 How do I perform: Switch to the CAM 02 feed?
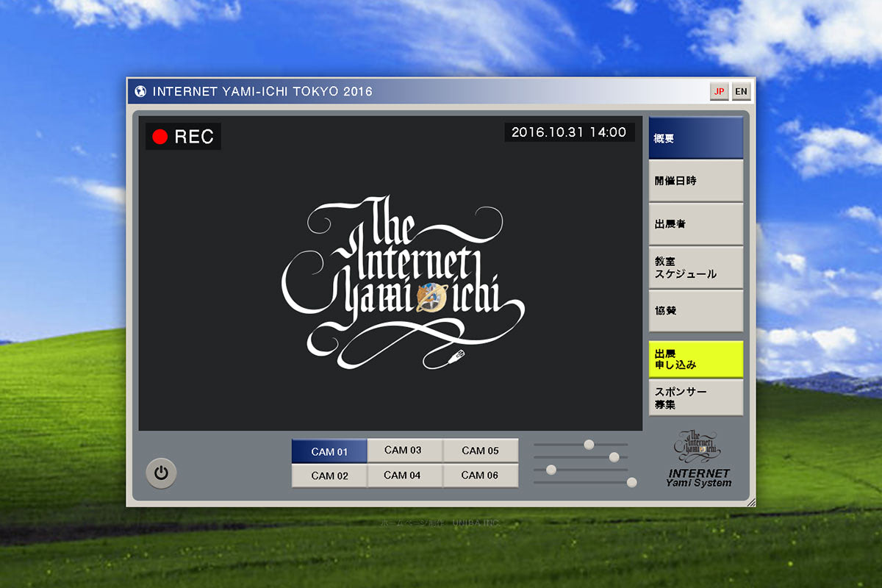pyautogui.click(x=329, y=476)
